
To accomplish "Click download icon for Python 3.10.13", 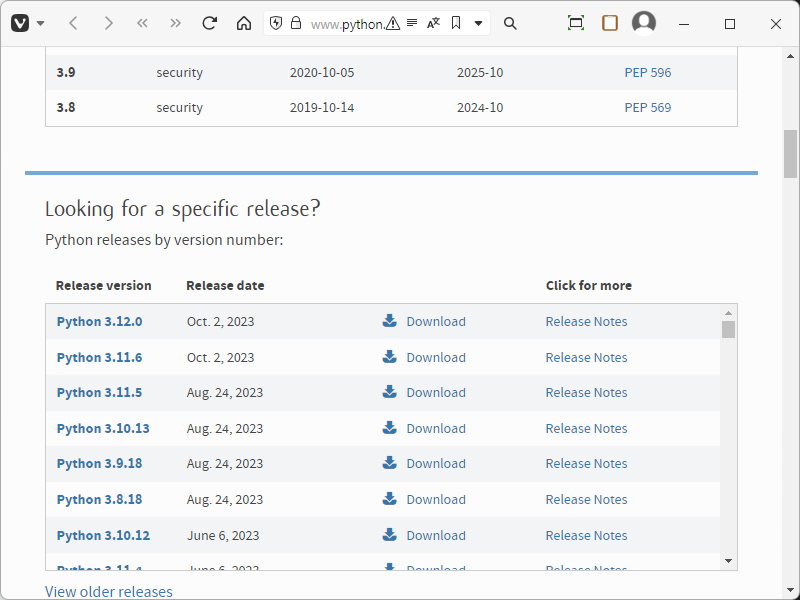I will [390, 427].
